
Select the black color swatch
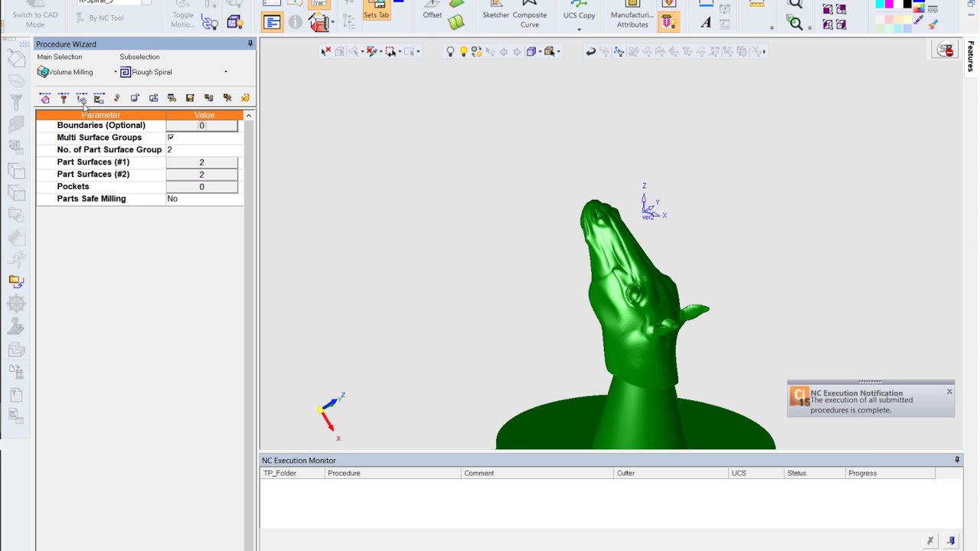pos(908,5)
